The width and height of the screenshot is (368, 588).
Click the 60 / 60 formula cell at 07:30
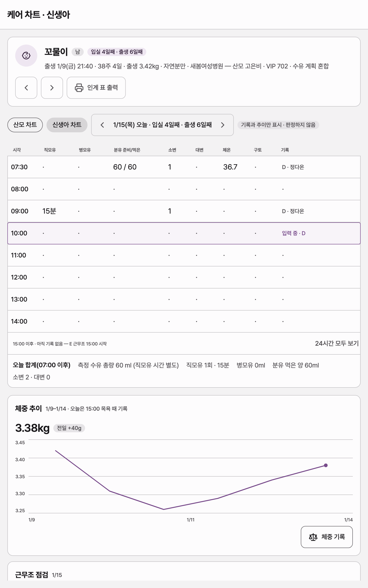tap(125, 167)
